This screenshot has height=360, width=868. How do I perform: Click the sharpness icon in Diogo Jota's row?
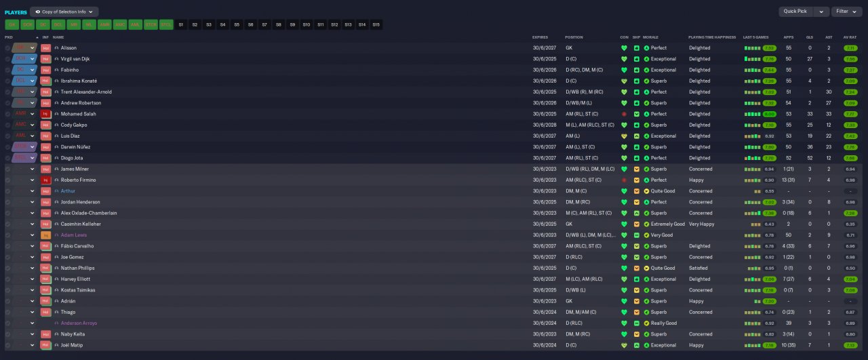coord(637,158)
